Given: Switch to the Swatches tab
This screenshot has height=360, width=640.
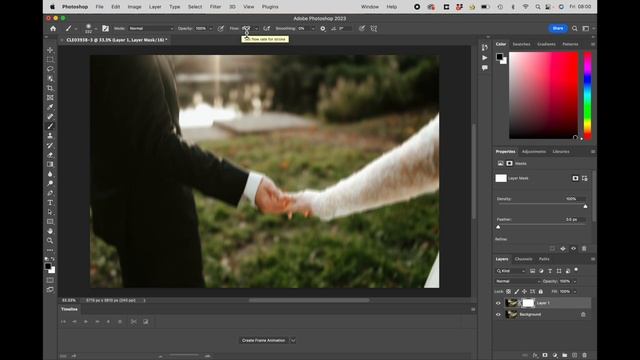Looking at the screenshot, I should coord(521,44).
